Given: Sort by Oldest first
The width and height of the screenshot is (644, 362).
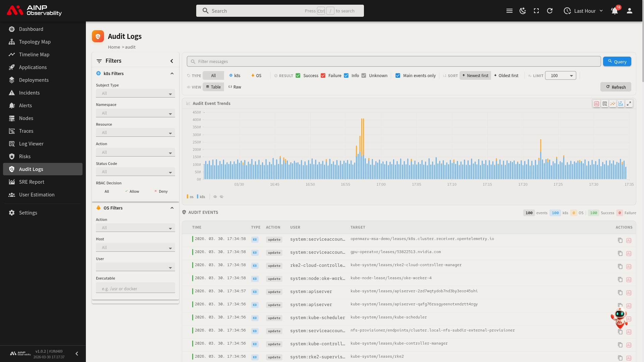Looking at the screenshot, I should (506, 76).
